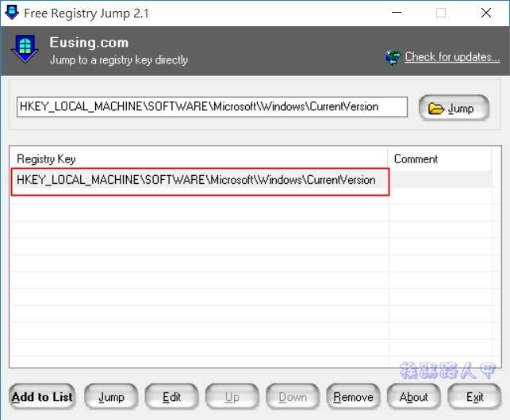510x420 pixels.
Task: Sort by the Registry Key column header
Action: [199, 159]
